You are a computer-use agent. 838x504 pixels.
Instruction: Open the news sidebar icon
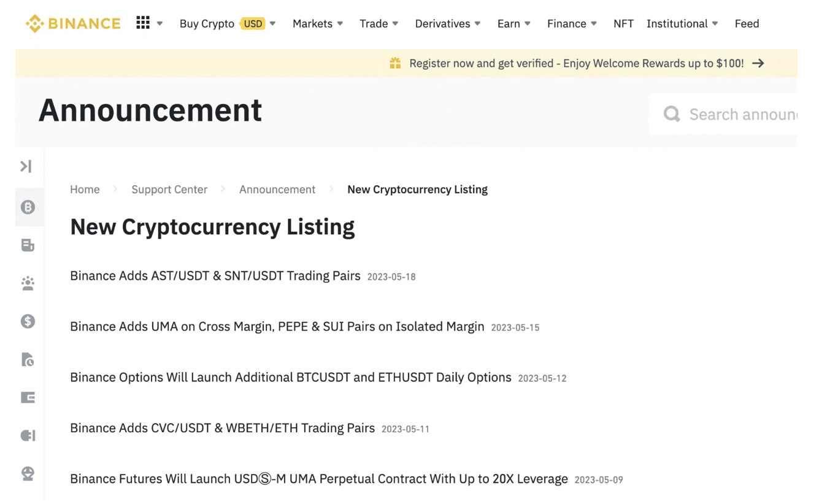tap(28, 245)
